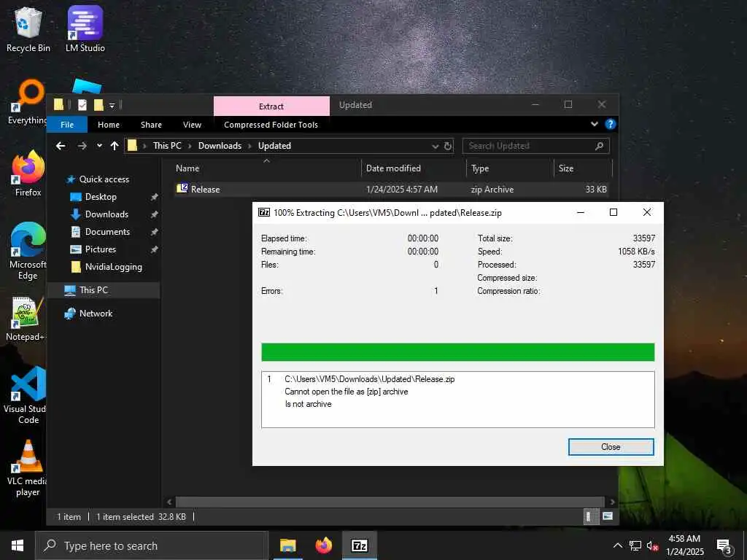The image size is (747, 560).
Task: Open the Everything search desktop icon
Action: tap(28, 102)
